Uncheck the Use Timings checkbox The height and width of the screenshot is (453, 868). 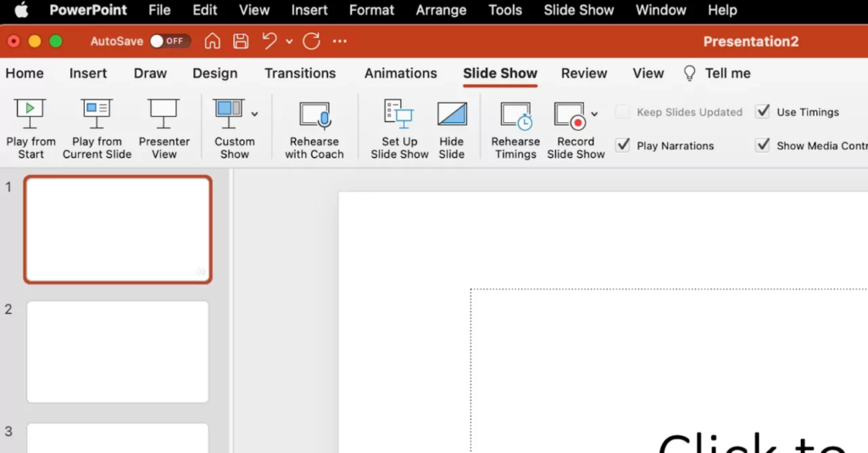point(762,111)
